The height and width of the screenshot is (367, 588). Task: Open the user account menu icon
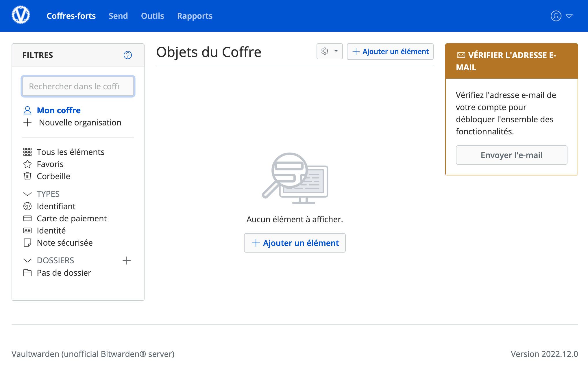tap(556, 16)
